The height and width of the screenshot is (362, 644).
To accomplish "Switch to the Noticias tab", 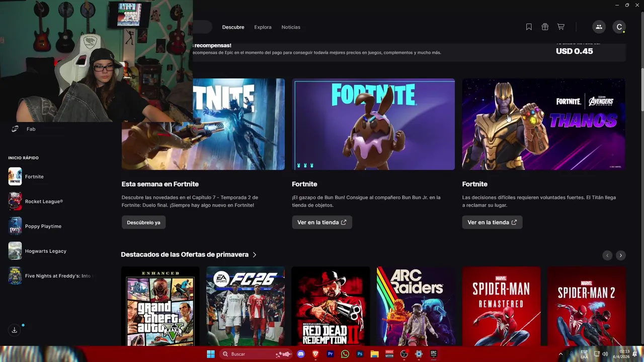I will (x=291, y=27).
